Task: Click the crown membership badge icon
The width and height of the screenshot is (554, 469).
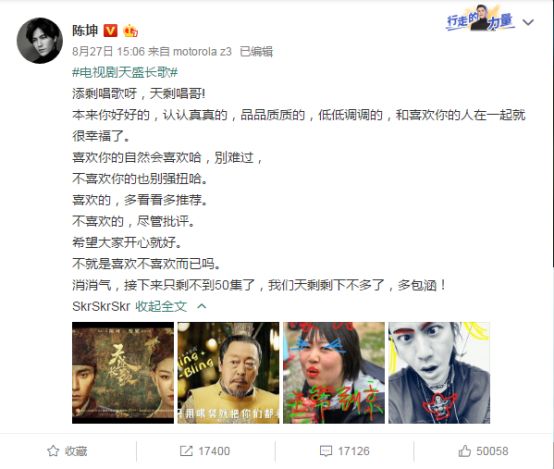Action: pos(130,31)
